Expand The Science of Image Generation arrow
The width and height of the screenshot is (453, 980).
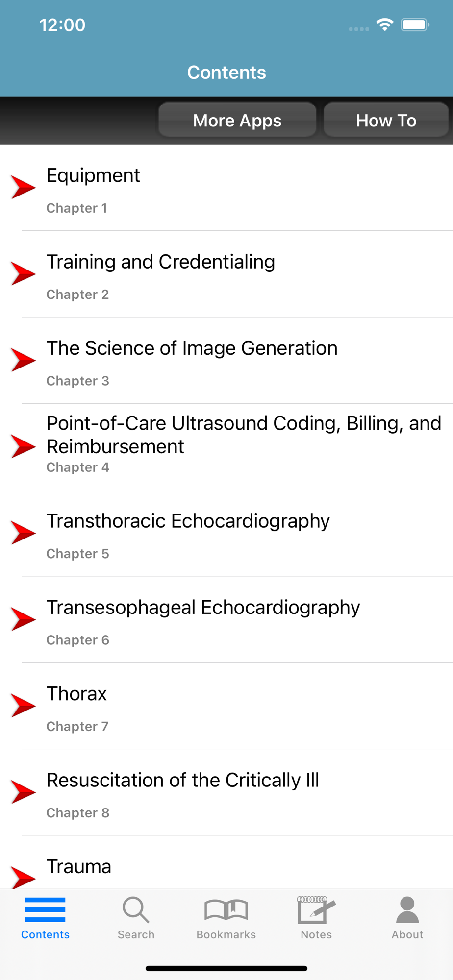[x=23, y=360]
